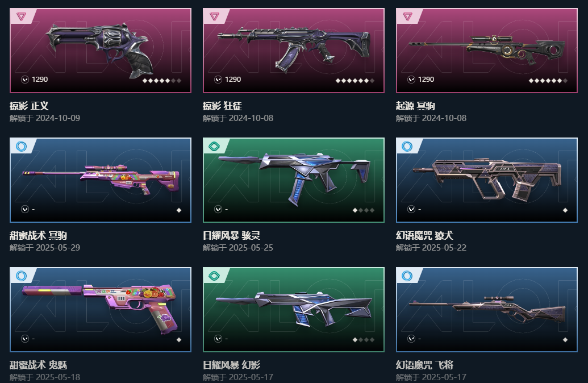Open the 起源 冥驹 sniper skin image
Screen dimensions: 588x383
point(487,51)
